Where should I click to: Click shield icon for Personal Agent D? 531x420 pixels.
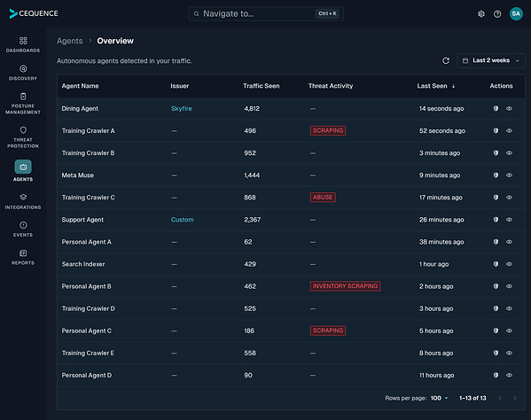pos(496,375)
